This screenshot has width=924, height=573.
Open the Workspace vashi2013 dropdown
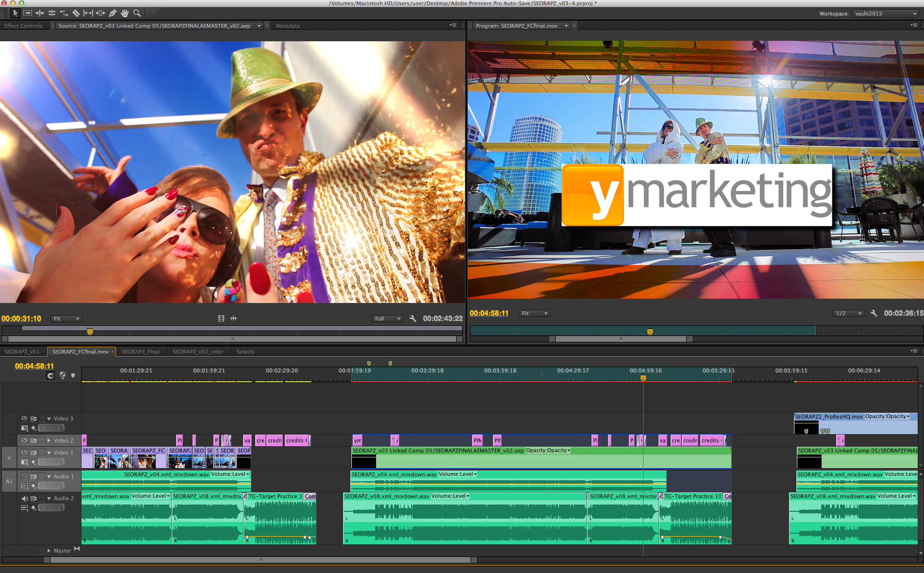885,14
